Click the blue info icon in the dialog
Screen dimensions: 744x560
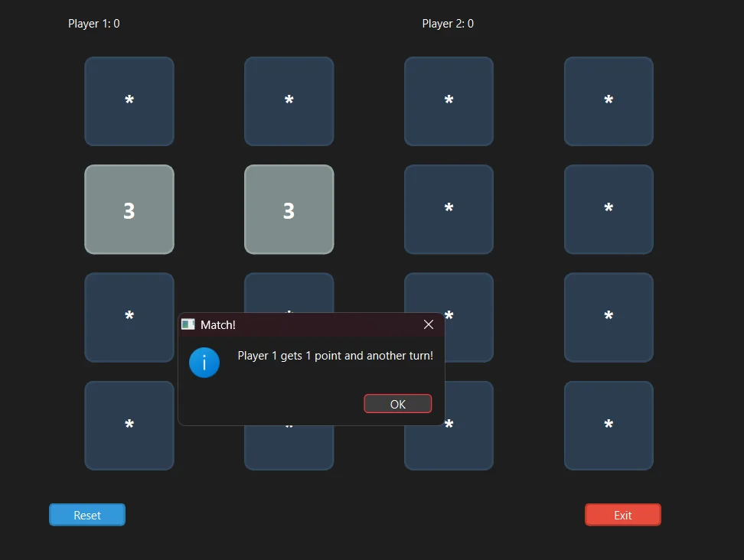(x=204, y=363)
